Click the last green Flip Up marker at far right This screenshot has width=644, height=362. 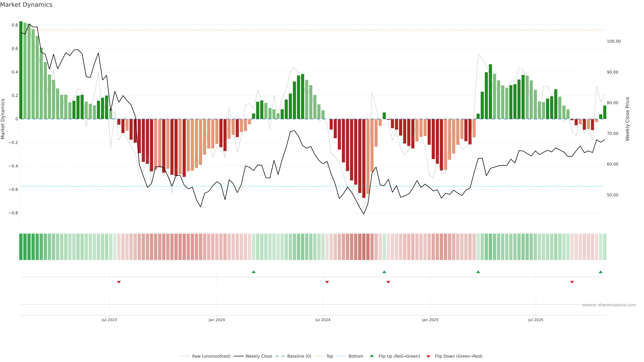(601, 272)
